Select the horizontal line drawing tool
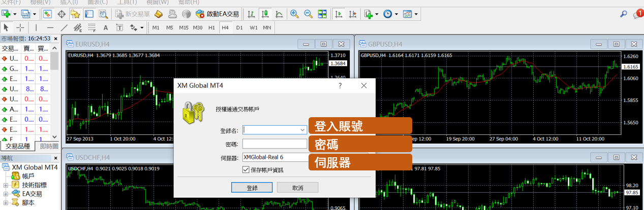 tap(50, 27)
